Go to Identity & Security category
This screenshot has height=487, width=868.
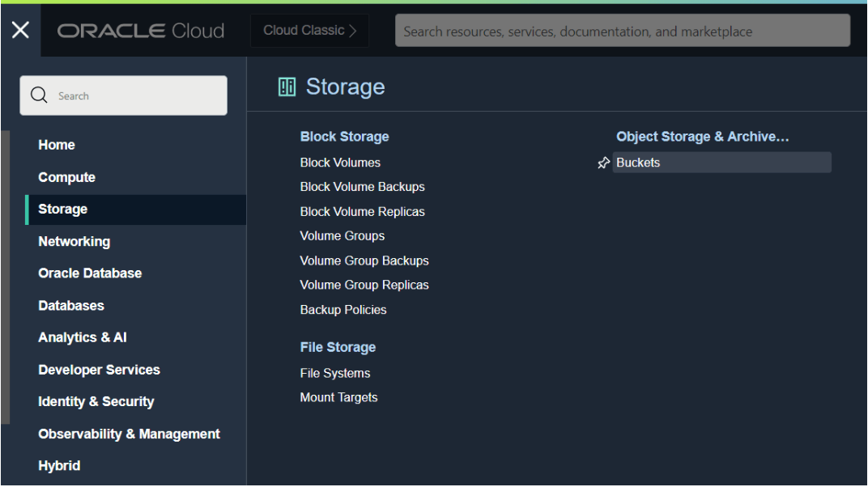(x=96, y=401)
